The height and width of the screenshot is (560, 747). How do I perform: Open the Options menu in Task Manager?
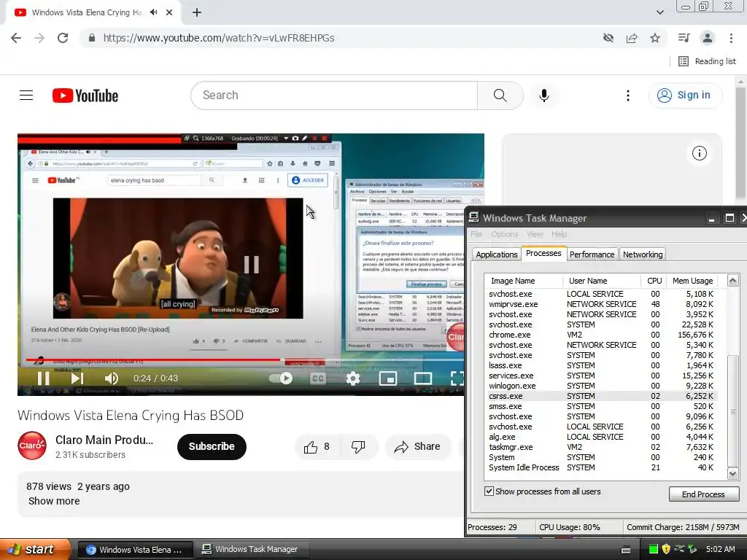click(x=505, y=234)
